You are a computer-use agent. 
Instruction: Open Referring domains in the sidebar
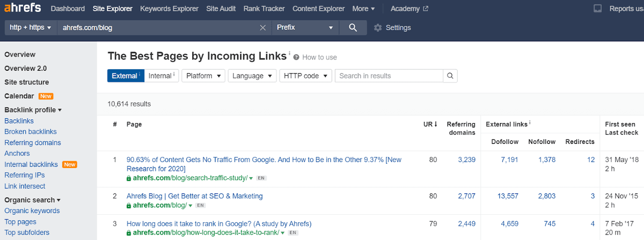pos(33,143)
